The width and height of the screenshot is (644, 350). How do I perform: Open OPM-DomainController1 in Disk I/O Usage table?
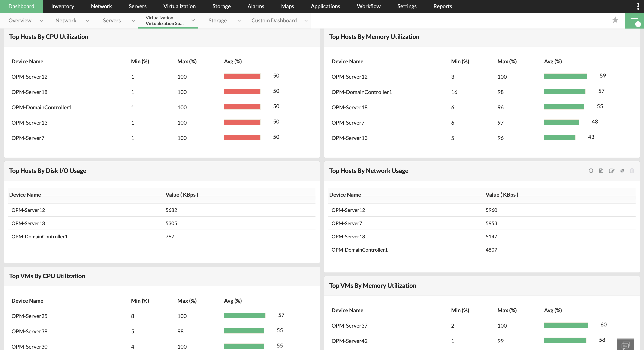(x=39, y=237)
